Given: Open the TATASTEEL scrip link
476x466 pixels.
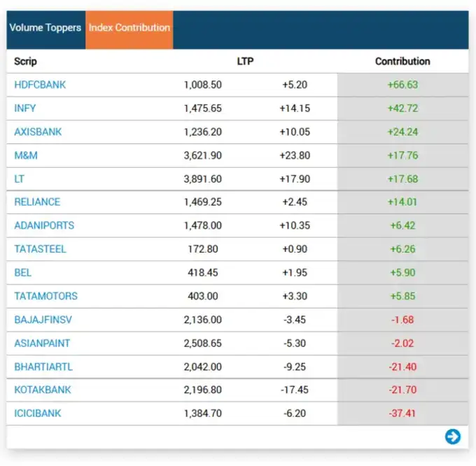Looking at the screenshot, I should pyautogui.click(x=41, y=249).
